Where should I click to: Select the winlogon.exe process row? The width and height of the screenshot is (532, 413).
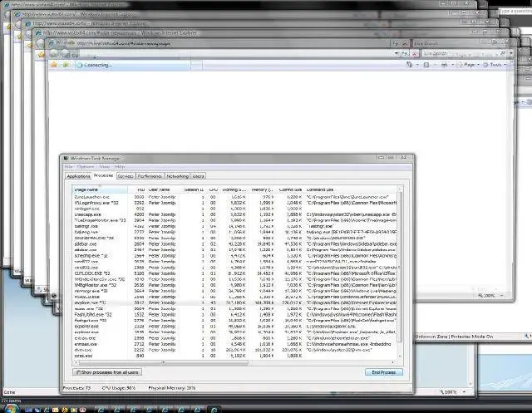(234, 209)
